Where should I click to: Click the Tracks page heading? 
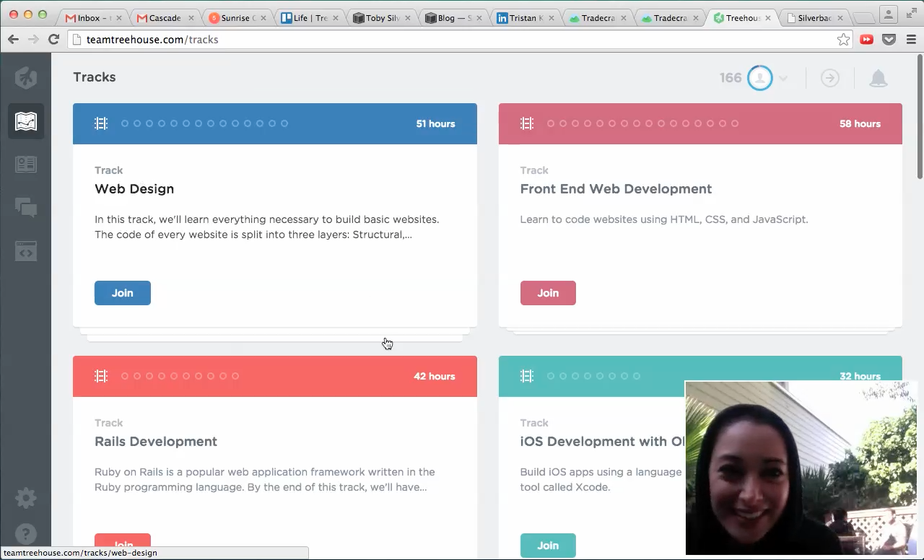tap(95, 77)
